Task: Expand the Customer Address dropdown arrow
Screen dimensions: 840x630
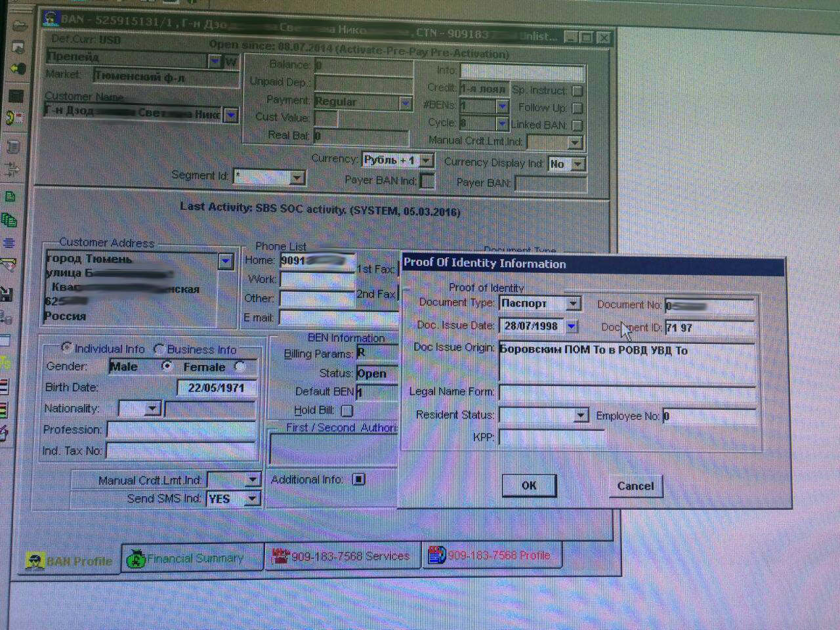Action: [225, 261]
